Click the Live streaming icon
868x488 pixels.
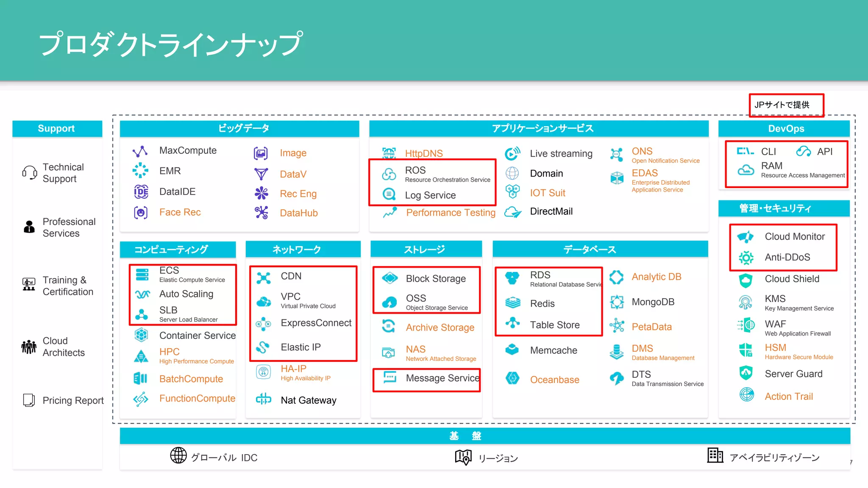coord(512,153)
